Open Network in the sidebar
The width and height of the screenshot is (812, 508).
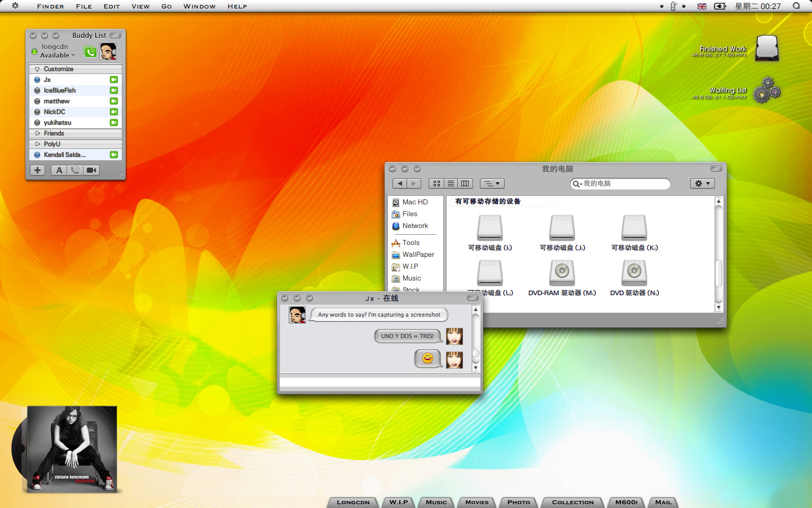[x=410, y=226]
